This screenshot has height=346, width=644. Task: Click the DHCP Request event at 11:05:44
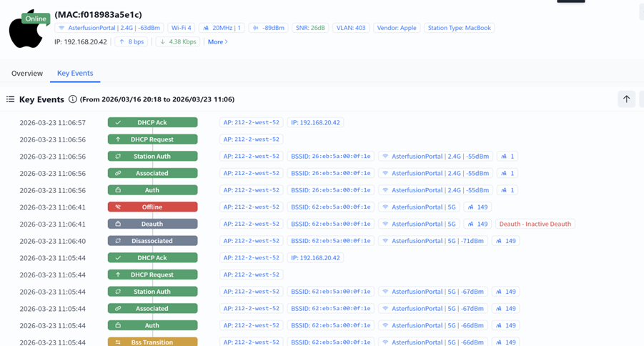[152, 275]
